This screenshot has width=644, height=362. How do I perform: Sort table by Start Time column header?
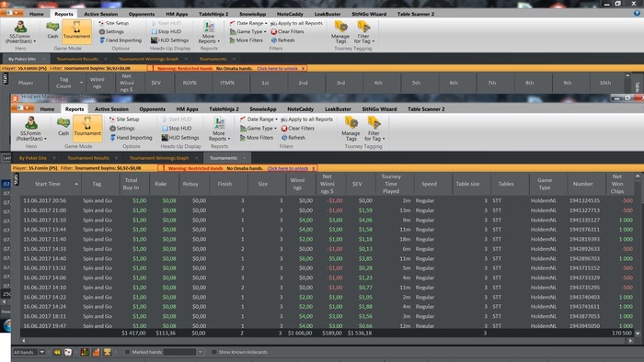coord(48,184)
